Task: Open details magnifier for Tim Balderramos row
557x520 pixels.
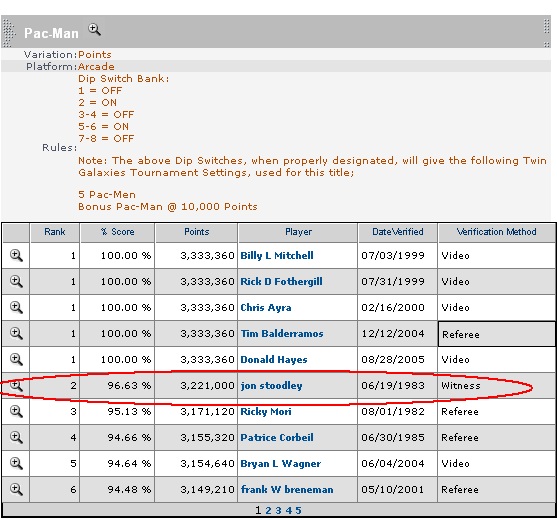Action: [x=16, y=333]
